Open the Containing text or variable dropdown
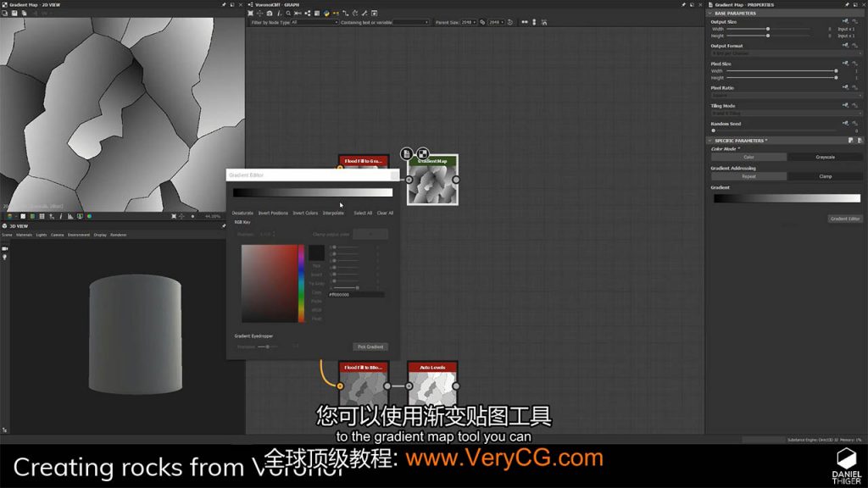Image resolution: width=868 pixels, height=488 pixels. coord(411,22)
